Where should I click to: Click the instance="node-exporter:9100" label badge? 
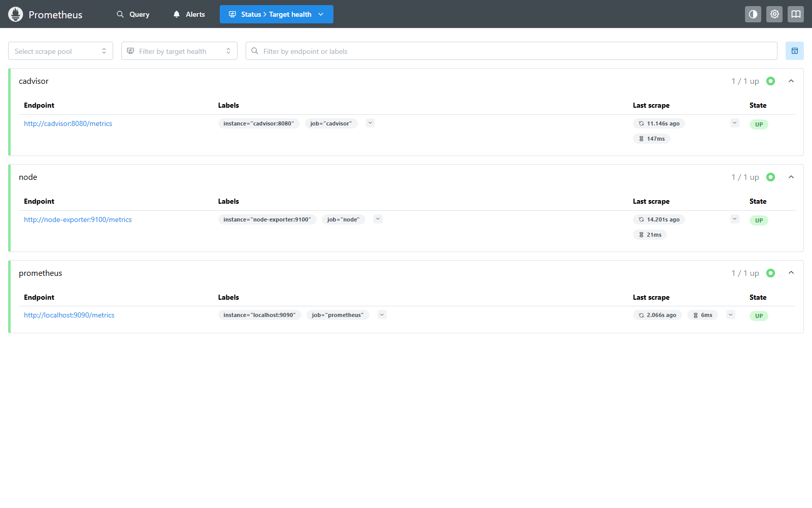click(x=267, y=219)
